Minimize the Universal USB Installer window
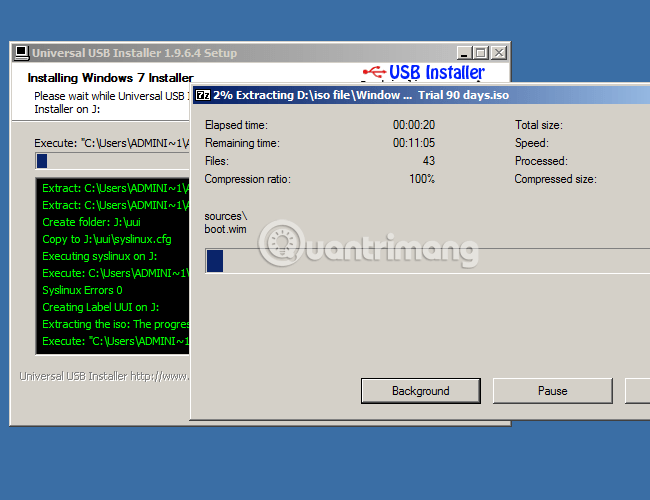The width and height of the screenshot is (650, 500). coord(464,53)
